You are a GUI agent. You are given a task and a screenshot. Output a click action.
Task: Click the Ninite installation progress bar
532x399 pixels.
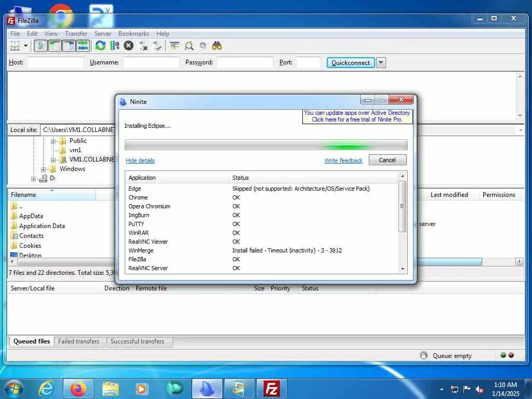pos(266,144)
